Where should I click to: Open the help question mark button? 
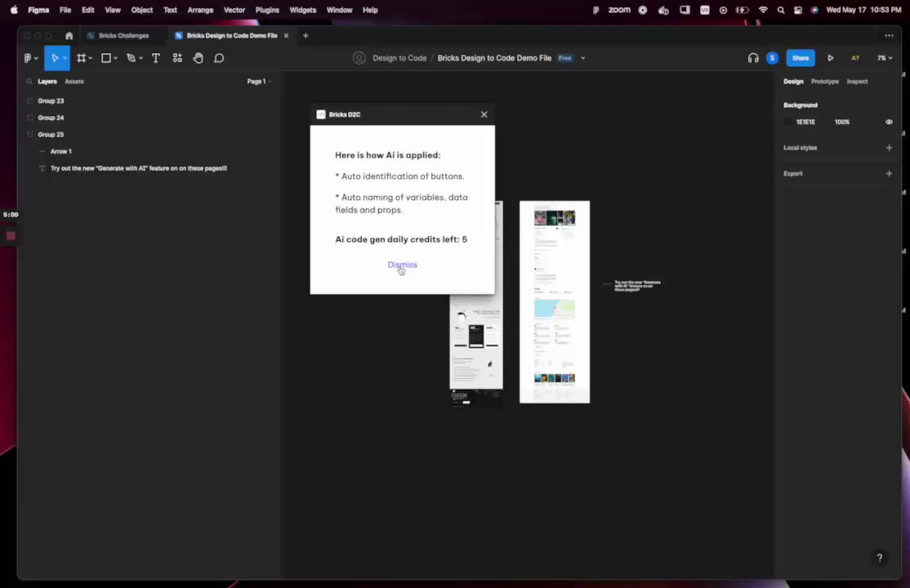click(879, 557)
